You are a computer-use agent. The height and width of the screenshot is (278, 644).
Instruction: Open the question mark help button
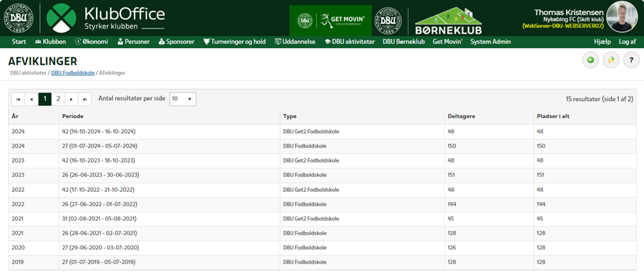coord(632,60)
